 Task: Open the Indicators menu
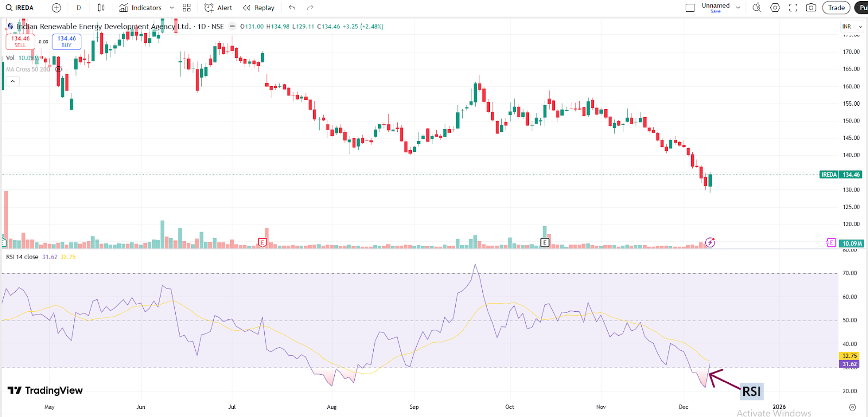pos(141,8)
